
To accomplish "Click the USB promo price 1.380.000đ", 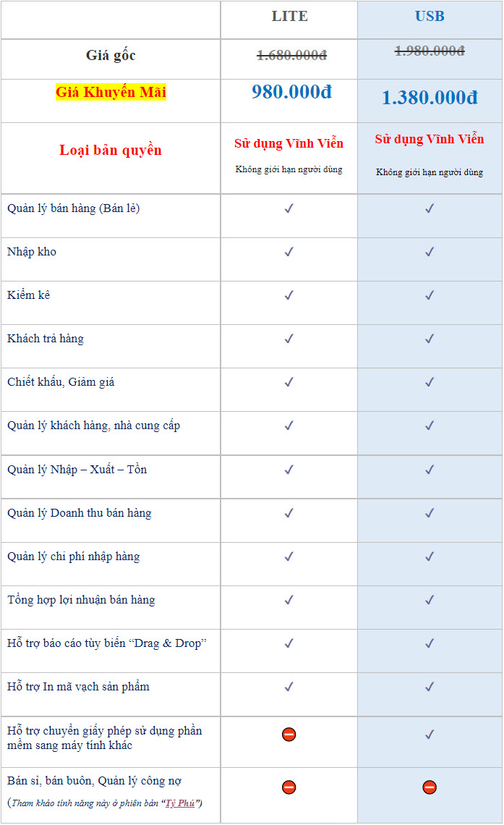I will point(430,98).
